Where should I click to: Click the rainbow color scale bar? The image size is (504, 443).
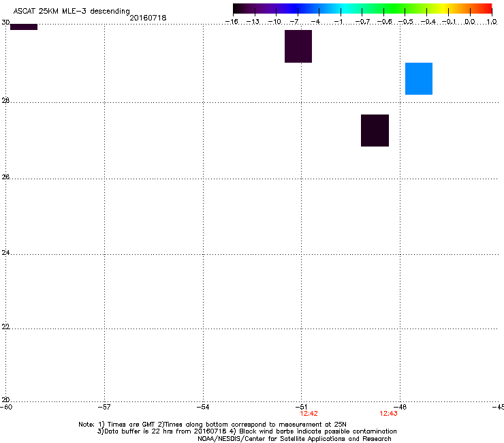pos(362,9)
